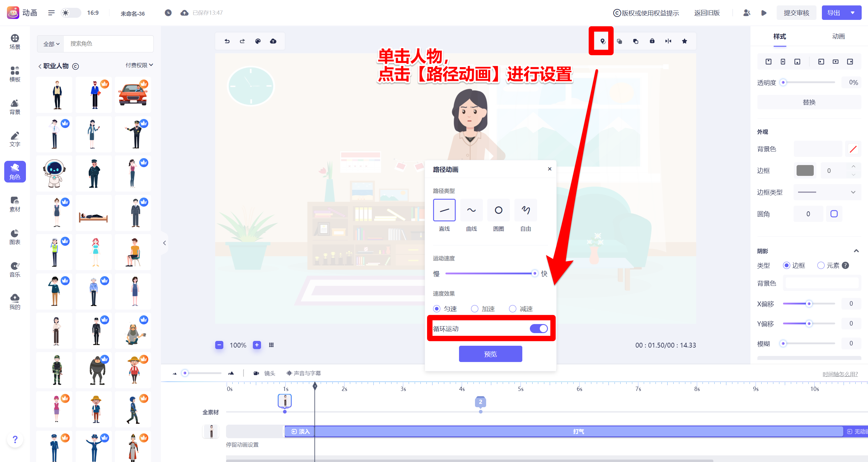Open the color palette tool
Image resolution: width=868 pixels, height=462 pixels.
(258, 41)
